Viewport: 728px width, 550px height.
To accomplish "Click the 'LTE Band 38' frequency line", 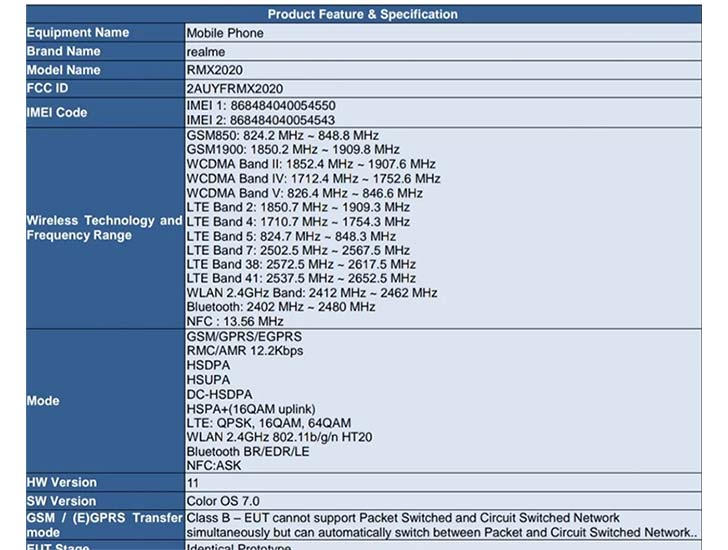I will click(301, 264).
